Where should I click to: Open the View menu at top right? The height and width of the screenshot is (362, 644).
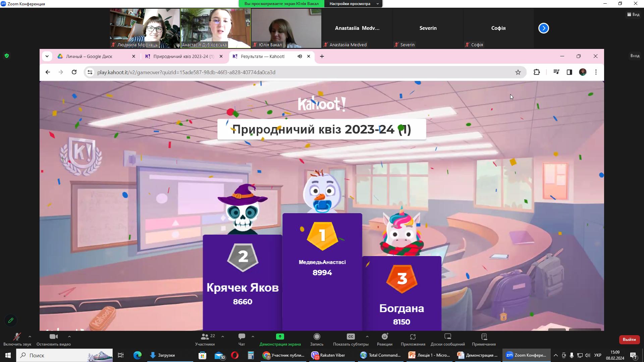point(633,14)
